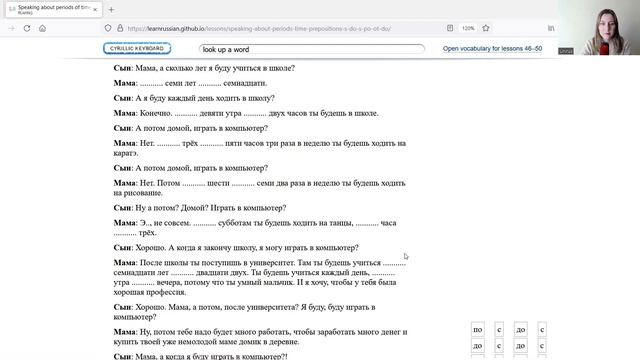Close the 'Speaking about periods of time' tab
The height and width of the screenshot is (360, 640).
(95, 9)
